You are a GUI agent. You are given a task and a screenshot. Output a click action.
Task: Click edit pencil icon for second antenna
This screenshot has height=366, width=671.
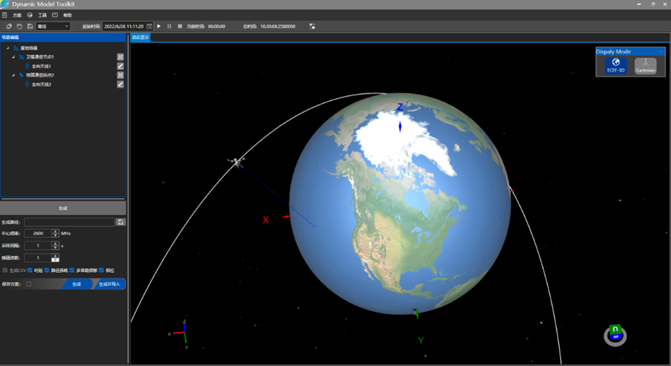120,84
